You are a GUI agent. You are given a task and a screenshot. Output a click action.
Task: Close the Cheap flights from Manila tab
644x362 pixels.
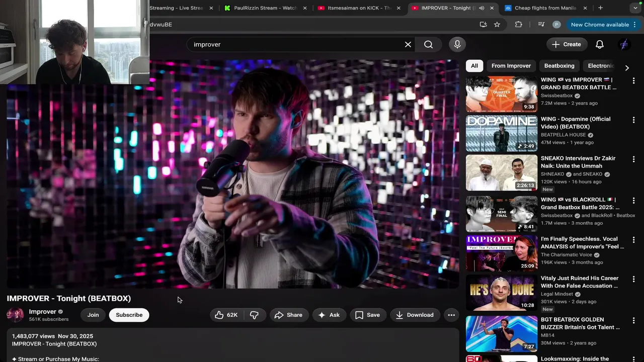pyautogui.click(x=585, y=8)
